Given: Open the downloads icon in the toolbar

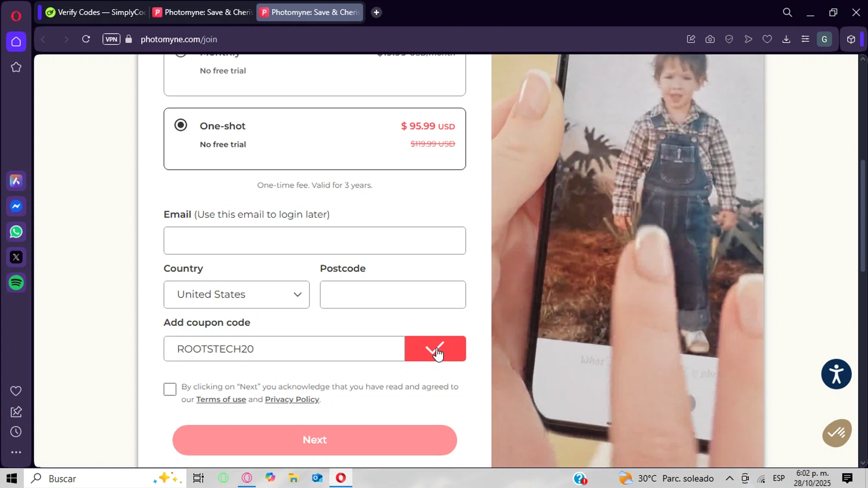Looking at the screenshot, I should 786,39.
